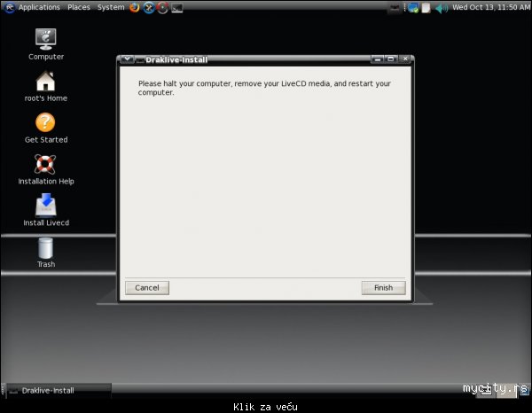Open the Applications menu
The image size is (532, 413).
(39, 7)
